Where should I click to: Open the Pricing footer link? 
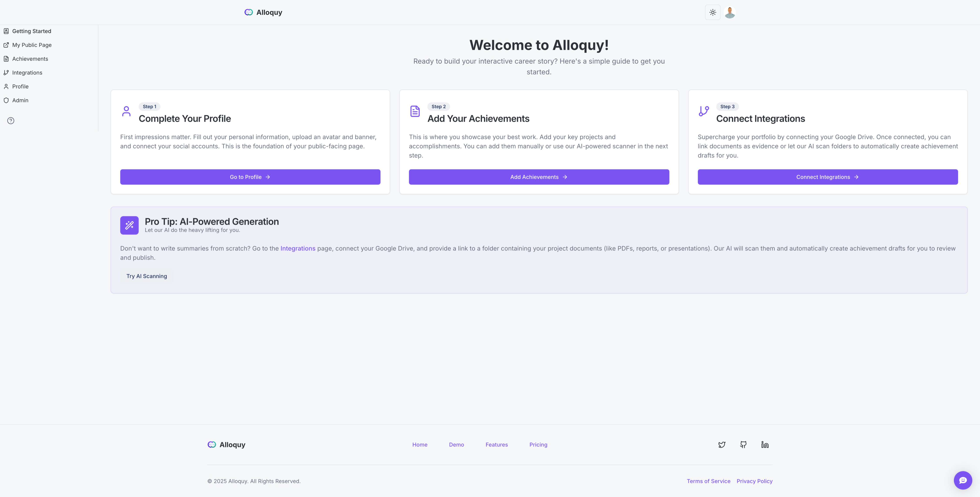(538, 445)
